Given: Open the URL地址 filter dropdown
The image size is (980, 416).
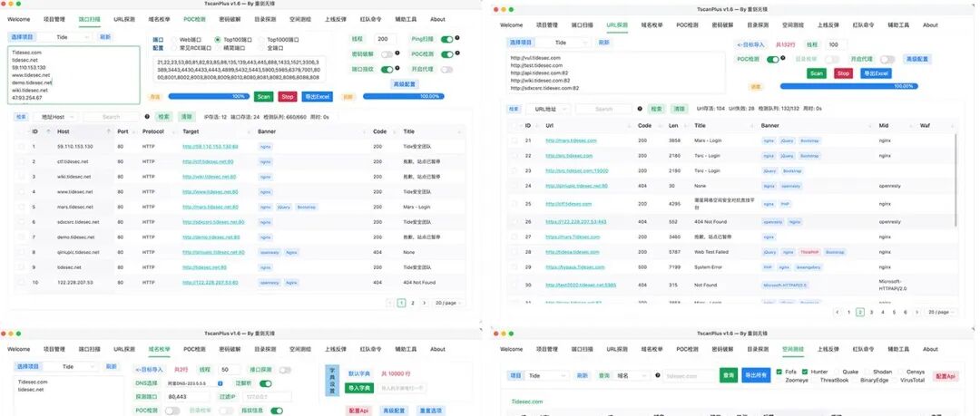Looking at the screenshot, I should click(x=548, y=109).
